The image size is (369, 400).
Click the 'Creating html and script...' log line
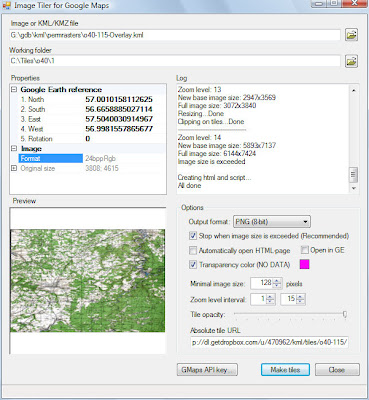click(x=214, y=177)
